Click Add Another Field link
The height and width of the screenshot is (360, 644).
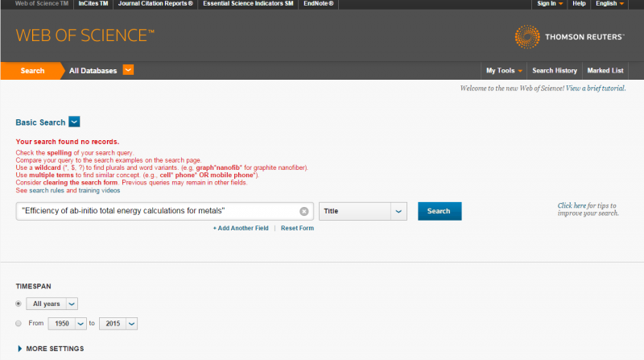[241, 228]
